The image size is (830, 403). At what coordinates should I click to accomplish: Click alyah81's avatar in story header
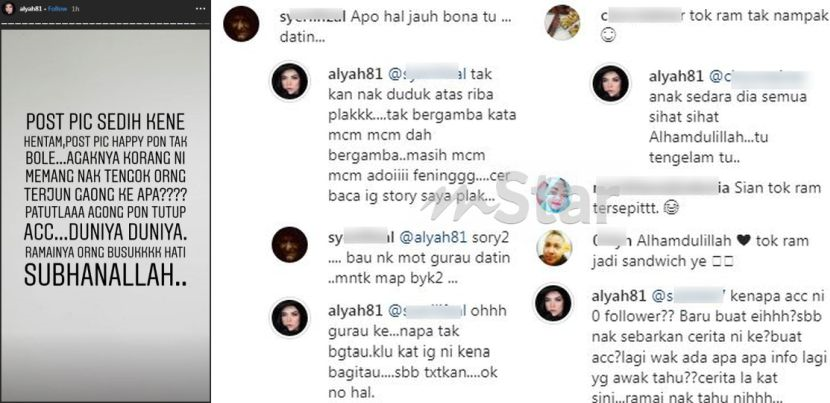coord(9,10)
